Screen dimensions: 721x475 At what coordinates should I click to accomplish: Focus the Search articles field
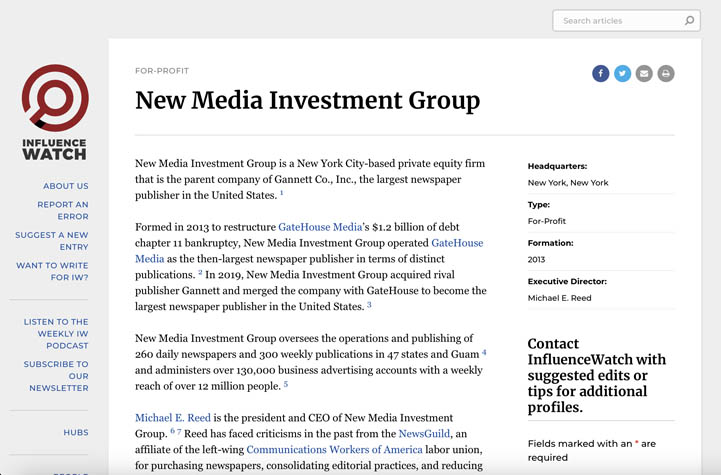tap(626, 21)
